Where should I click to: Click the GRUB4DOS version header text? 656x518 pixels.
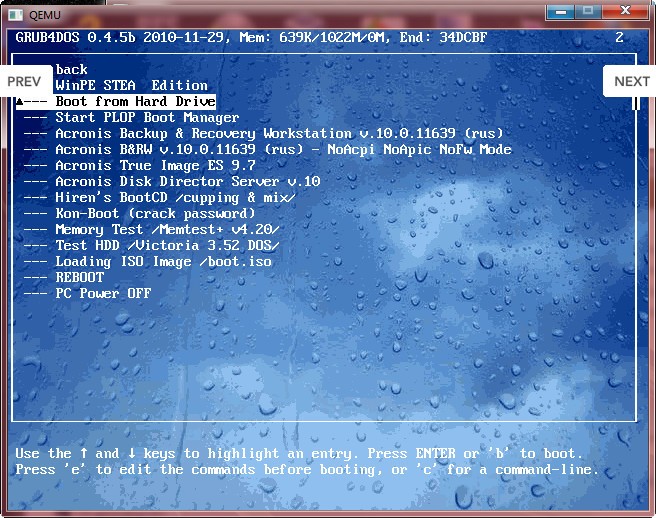[x=251, y=38]
